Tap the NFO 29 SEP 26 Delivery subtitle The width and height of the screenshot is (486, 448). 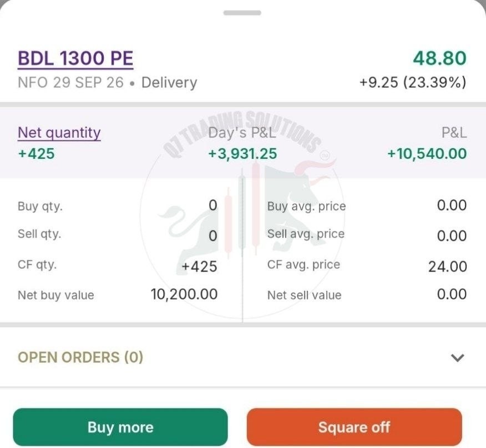[x=107, y=83]
